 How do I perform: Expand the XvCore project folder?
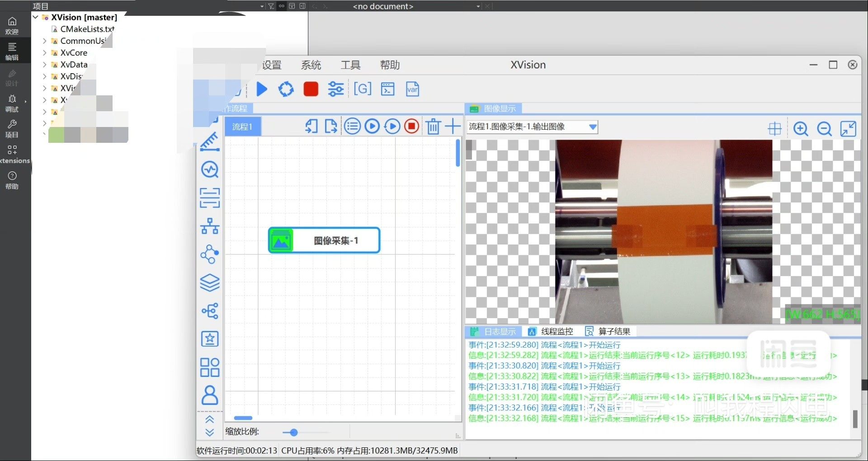[44, 53]
